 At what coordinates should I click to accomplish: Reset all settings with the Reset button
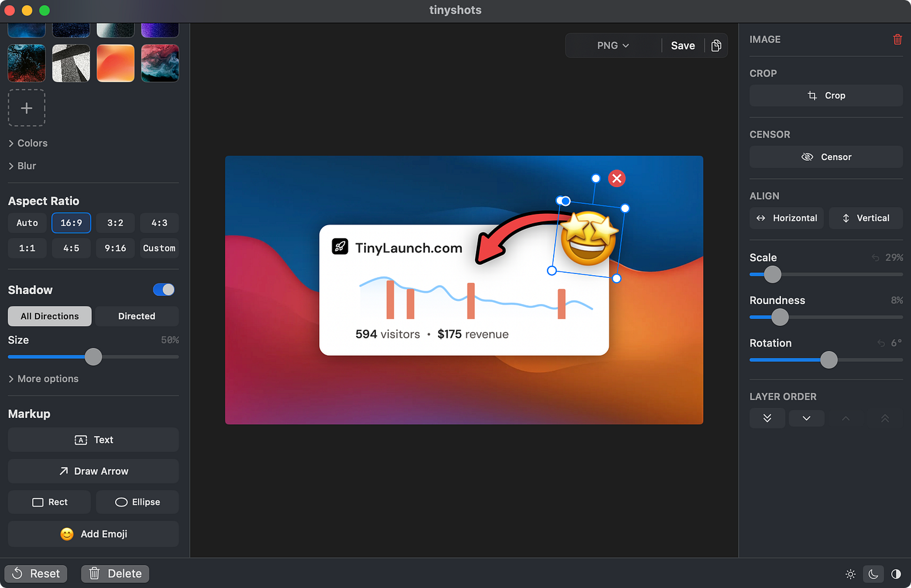click(x=36, y=574)
